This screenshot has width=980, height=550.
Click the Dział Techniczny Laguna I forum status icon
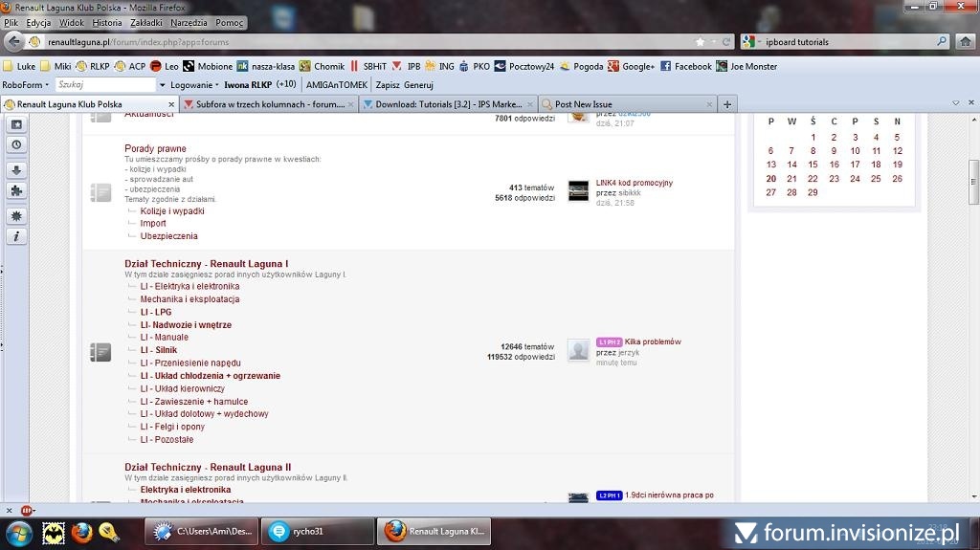(100, 352)
